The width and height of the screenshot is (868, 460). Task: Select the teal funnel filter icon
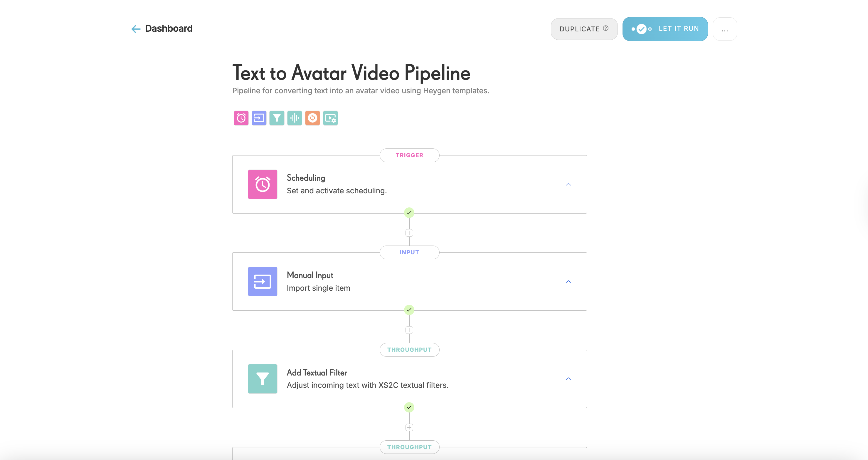pos(277,118)
